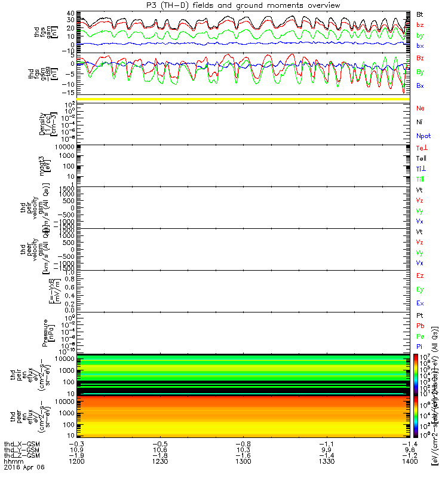
Task: Click the lower electron eflux color scale bar
Action: pos(416,416)
